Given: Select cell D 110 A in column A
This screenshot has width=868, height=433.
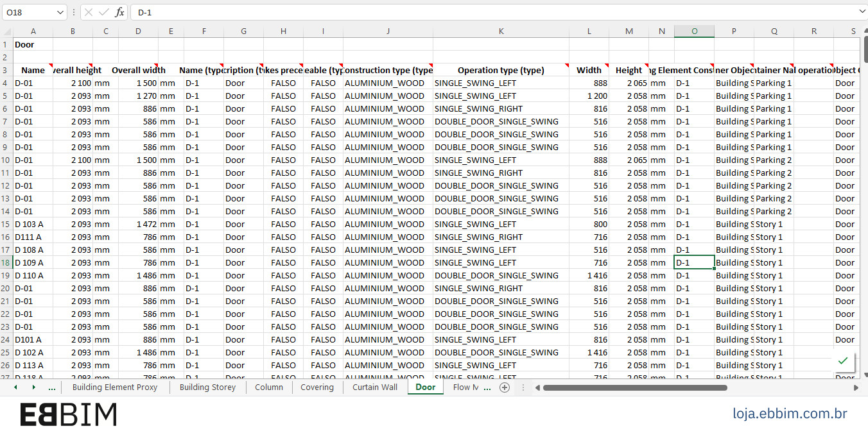Looking at the screenshot, I should coord(33,275).
